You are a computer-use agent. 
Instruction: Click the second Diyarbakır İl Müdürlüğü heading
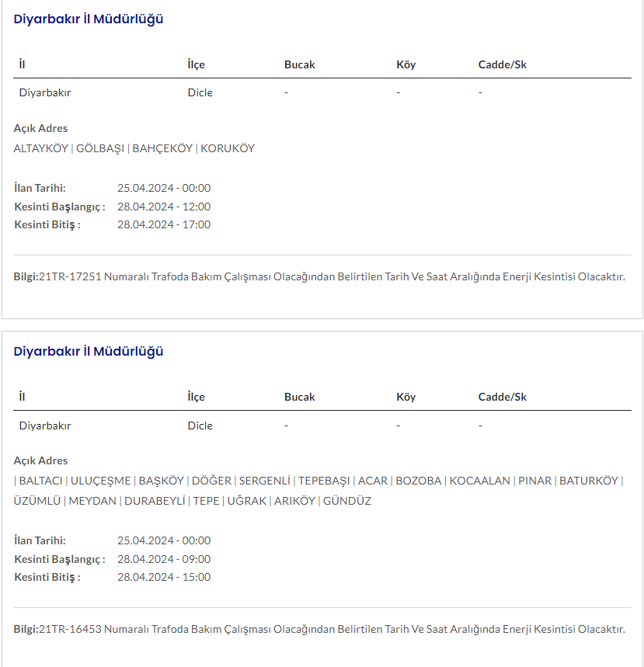89,352
